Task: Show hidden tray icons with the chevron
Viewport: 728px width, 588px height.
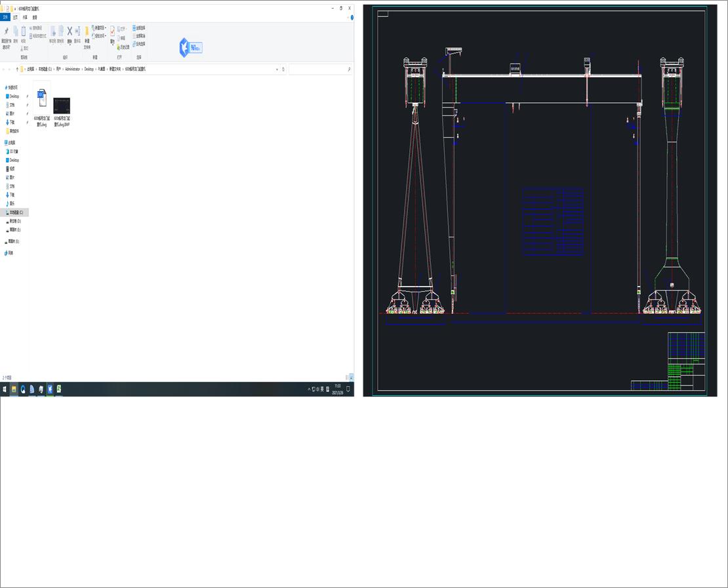Action: 309,389
